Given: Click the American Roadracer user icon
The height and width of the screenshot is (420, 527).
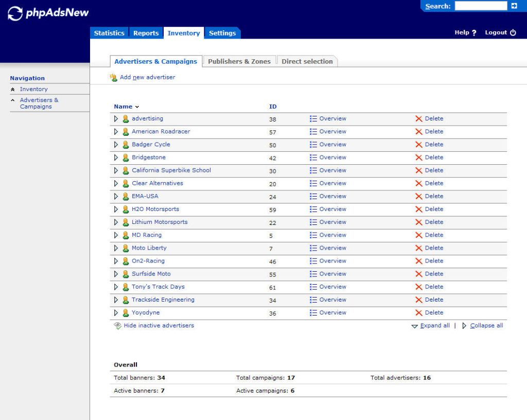Looking at the screenshot, I should pos(126,132).
